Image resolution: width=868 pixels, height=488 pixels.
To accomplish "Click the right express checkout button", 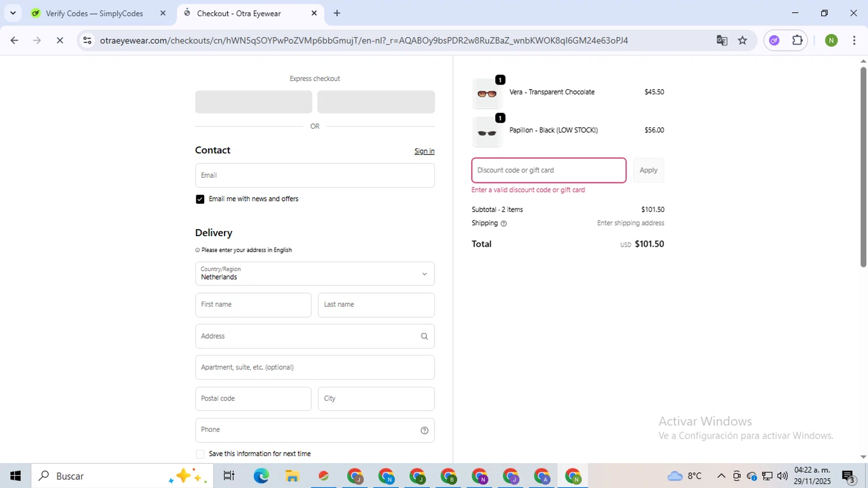I will click(376, 102).
